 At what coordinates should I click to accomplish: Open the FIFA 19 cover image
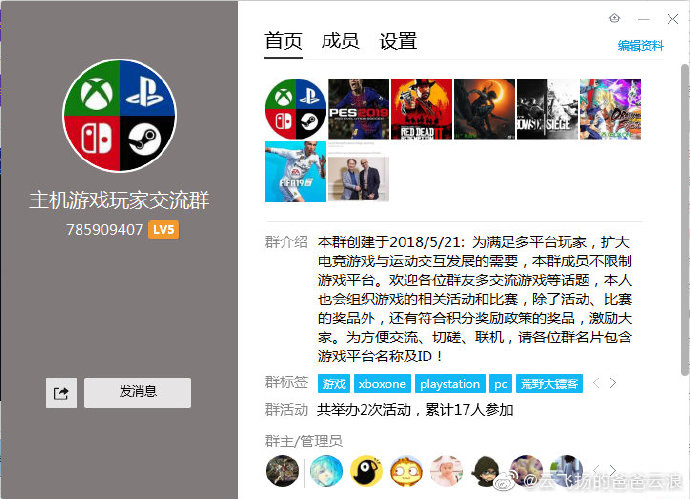pyautogui.click(x=295, y=171)
